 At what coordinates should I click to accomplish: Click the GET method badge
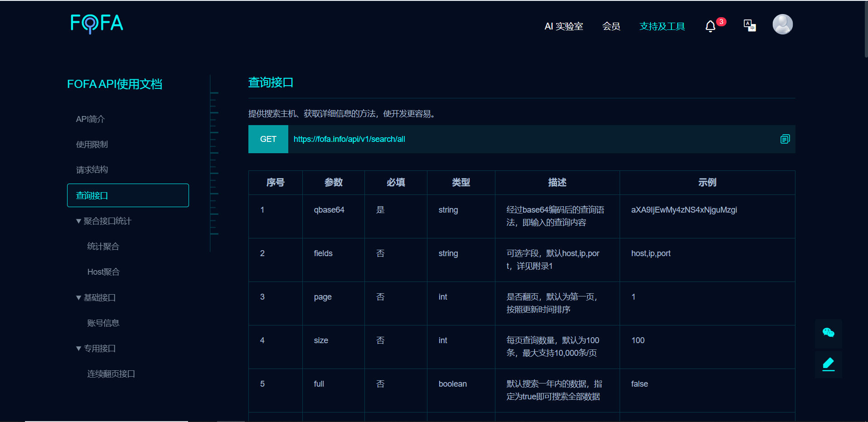pos(268,139)
